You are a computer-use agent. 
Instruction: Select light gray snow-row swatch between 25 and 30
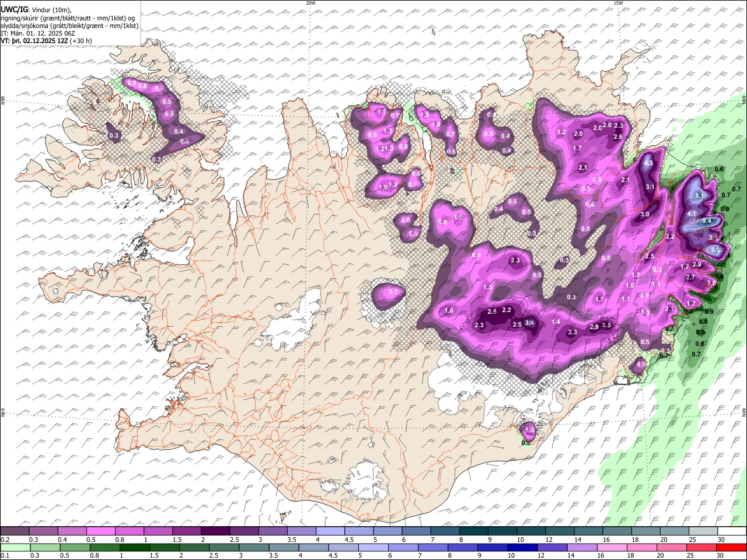coord(703,531)
